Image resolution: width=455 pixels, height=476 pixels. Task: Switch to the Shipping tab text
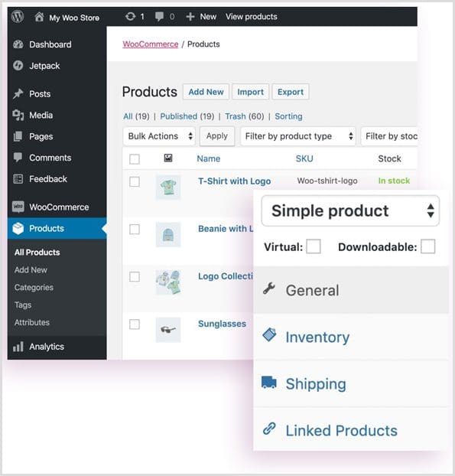[316, 384]
